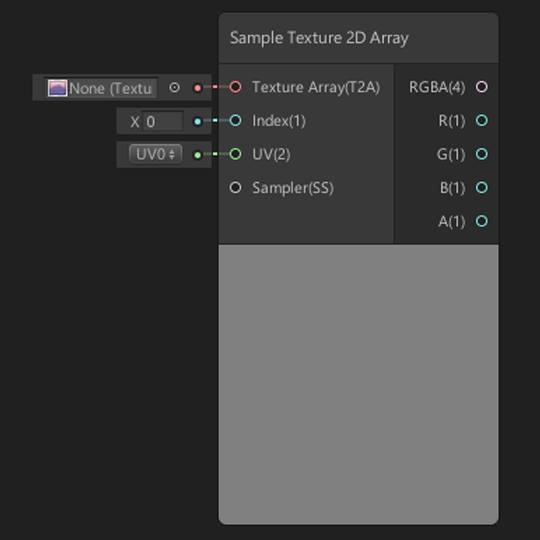This screenshot has width=540, height=540.
Task: Click the Texture Array(T2A) label
Action: [316, 87]
